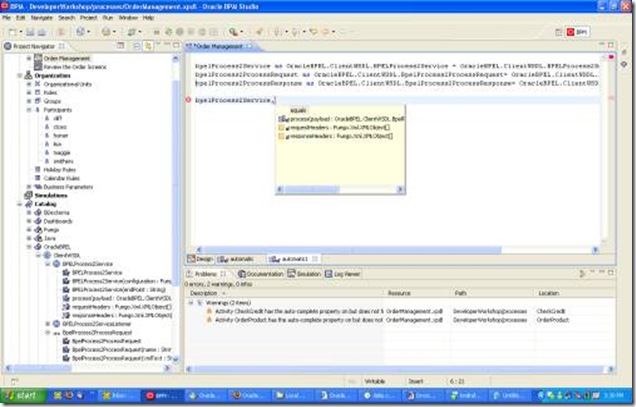Click the Simulations folder icon
The height and width of the screenshot is (407, 636).
pyautogui.click(x=28, y=195)
